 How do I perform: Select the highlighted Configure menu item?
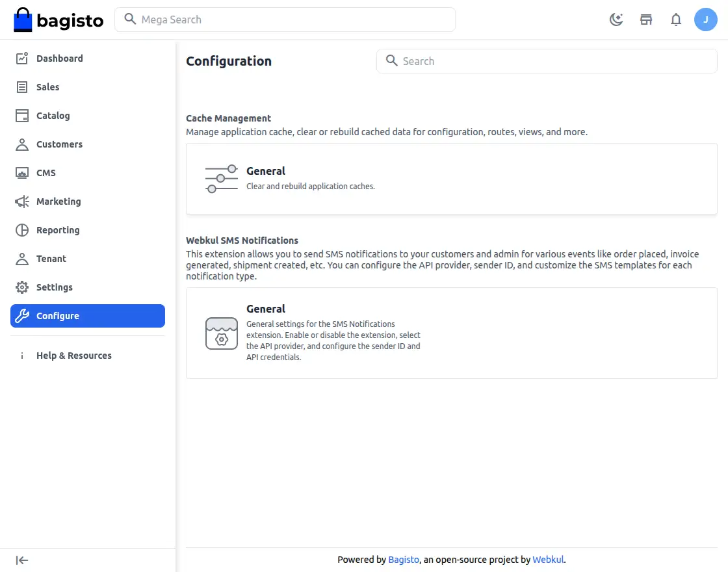(88, 316)
